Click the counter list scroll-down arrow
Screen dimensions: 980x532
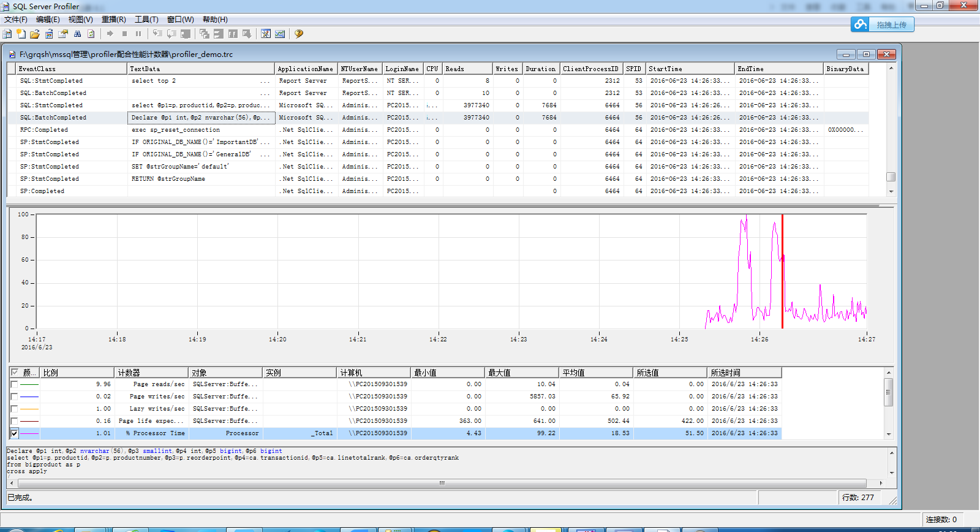[x=889, y=434]
